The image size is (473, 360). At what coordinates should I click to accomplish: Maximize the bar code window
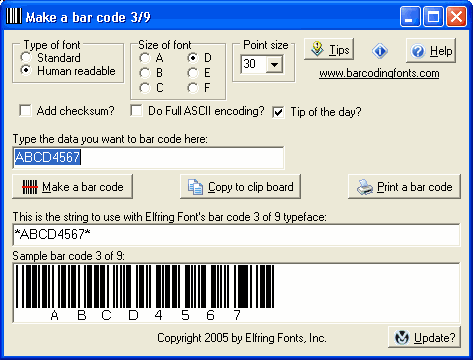point(433,16)
